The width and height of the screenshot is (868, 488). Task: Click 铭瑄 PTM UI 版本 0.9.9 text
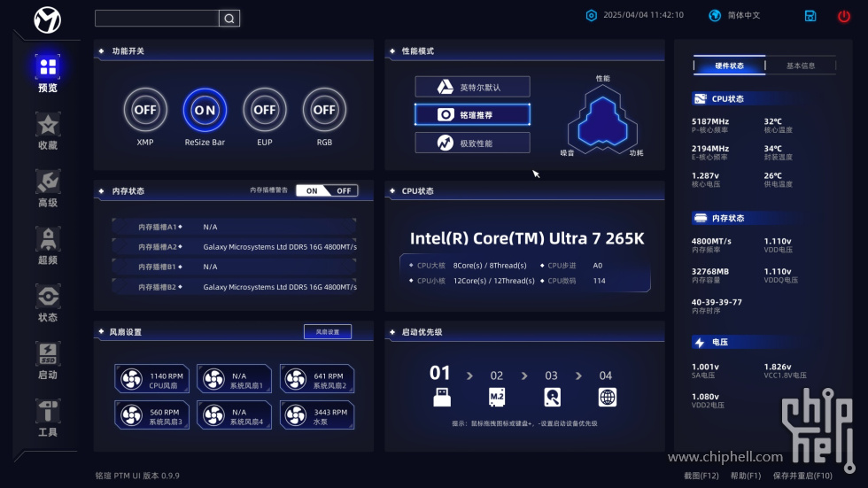137,476
